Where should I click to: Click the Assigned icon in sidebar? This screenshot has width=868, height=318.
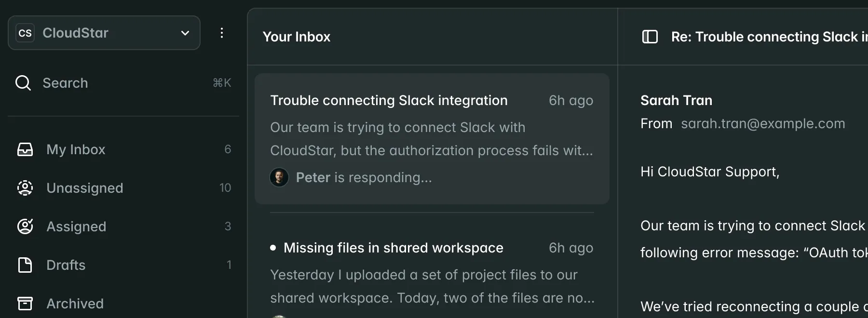(x=25, y=226)
